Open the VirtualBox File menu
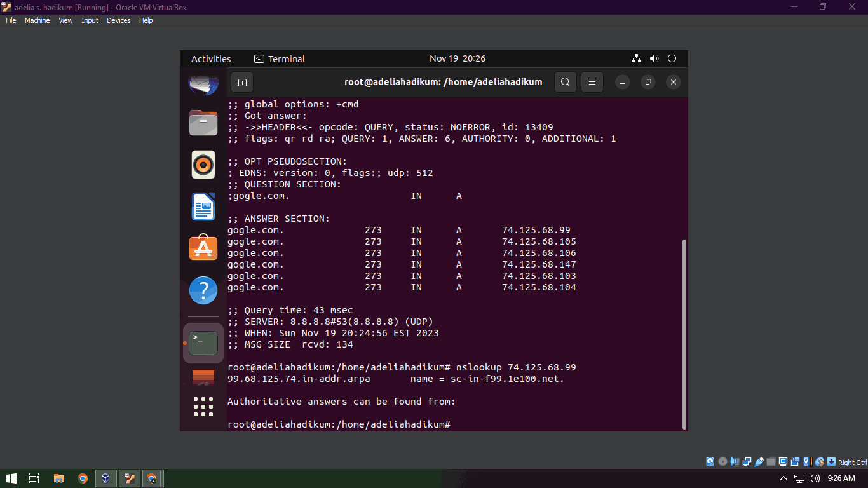Viewport: 868px width, 488px height. [11, 20]
